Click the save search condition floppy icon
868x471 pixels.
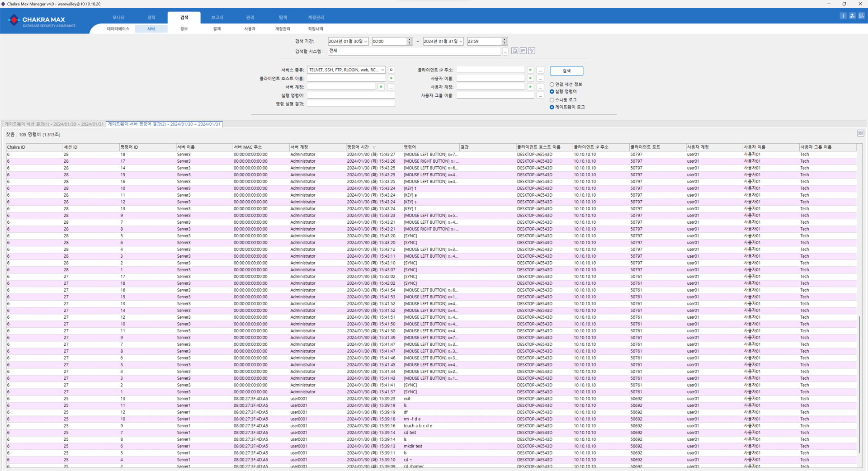pyautogui.click(x=514, y=51)
